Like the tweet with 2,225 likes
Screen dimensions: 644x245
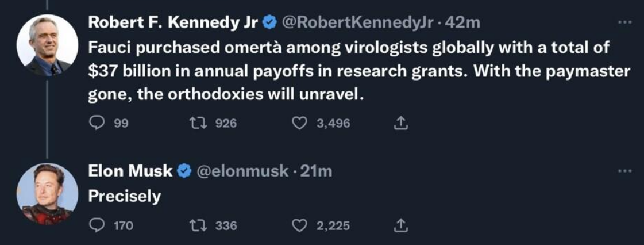click(x=300, y=225)
